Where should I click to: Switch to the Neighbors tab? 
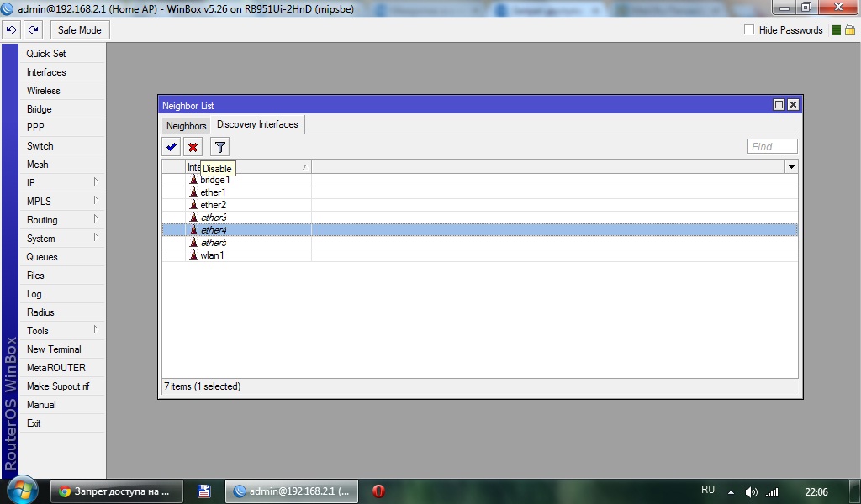click(x=186, y=126)
